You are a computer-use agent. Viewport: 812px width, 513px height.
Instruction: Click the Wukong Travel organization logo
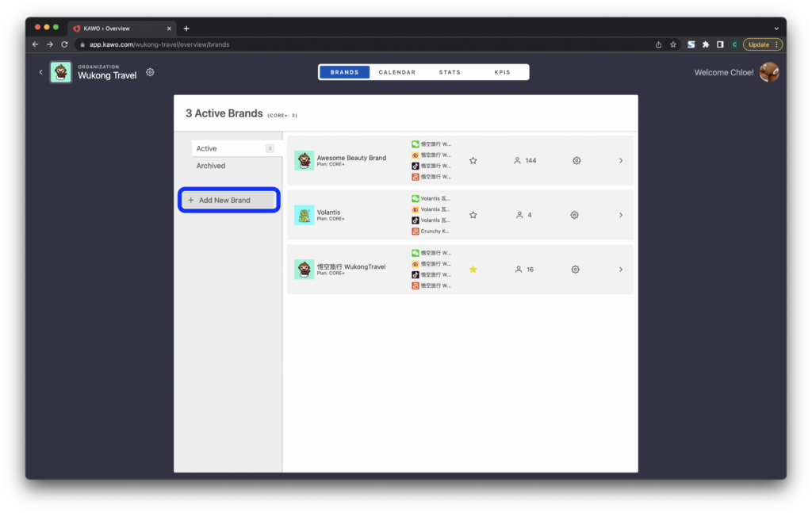click(x=60, y=72)
